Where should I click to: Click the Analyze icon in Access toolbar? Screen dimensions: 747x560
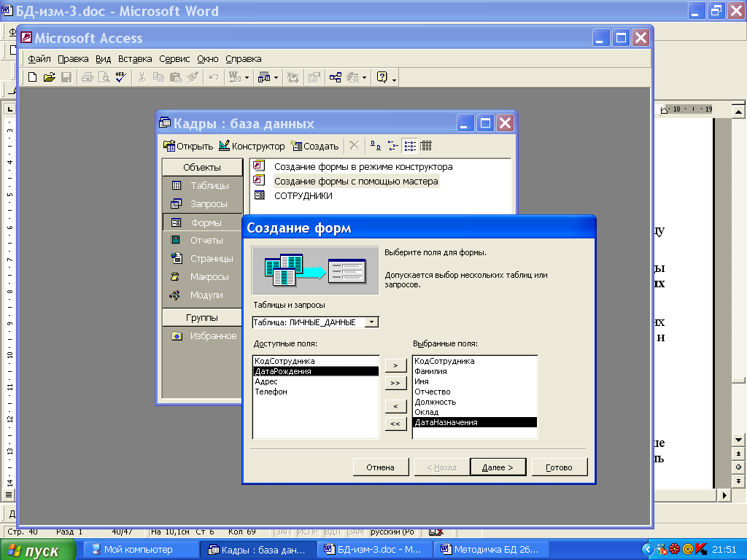(x=264, y=77)
